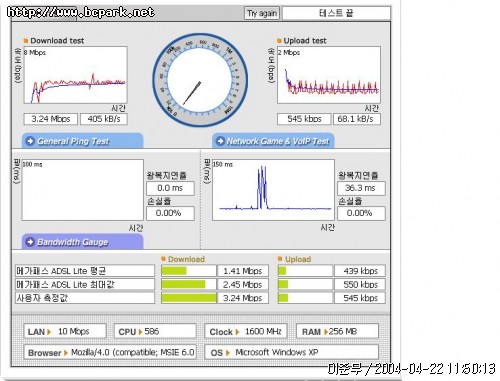Click the CPU 586 field
500x381 pixels.
pyautogui.click(x=155, y=331)
